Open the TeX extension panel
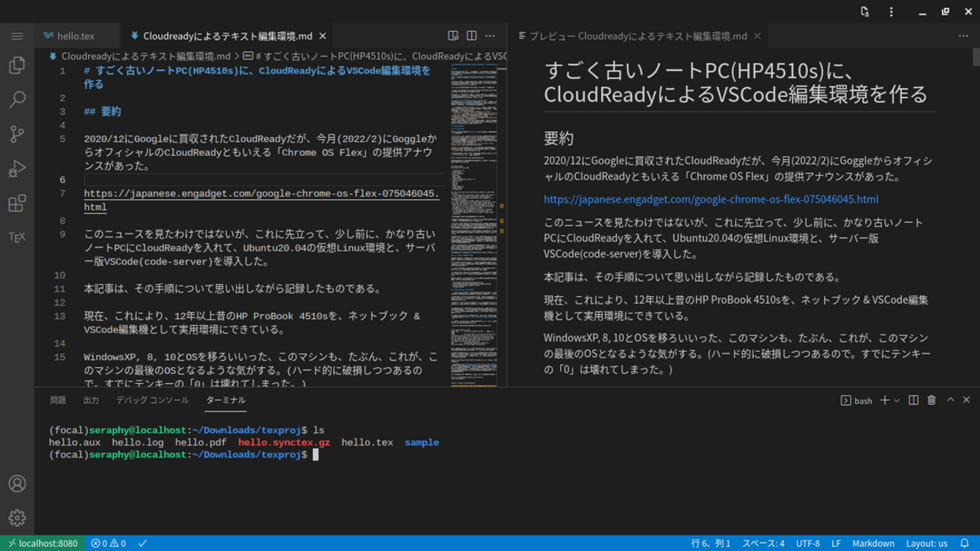980x551 pixels. (17, 237)
